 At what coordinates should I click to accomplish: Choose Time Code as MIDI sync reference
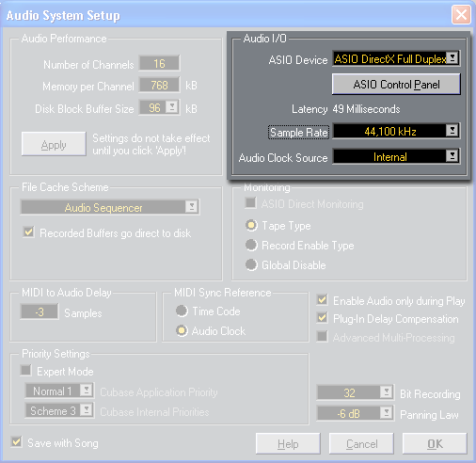(x=182, y=311)
